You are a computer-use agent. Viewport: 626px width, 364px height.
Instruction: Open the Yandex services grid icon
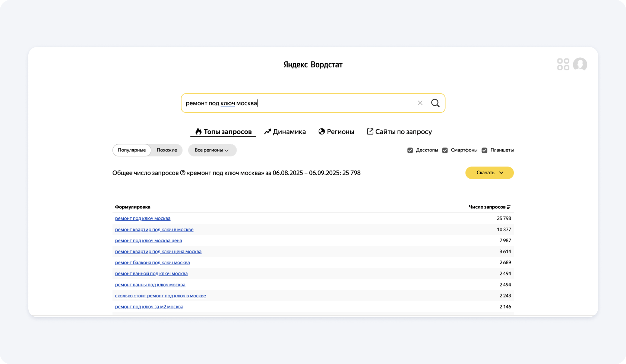tap(563, 64)
